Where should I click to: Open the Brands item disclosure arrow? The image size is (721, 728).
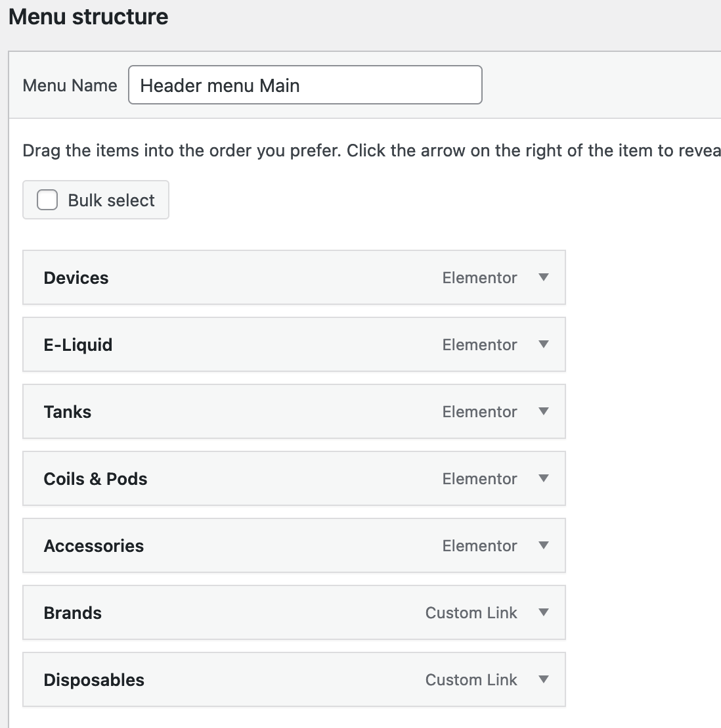pyautogui.click(x=543, y=612)
